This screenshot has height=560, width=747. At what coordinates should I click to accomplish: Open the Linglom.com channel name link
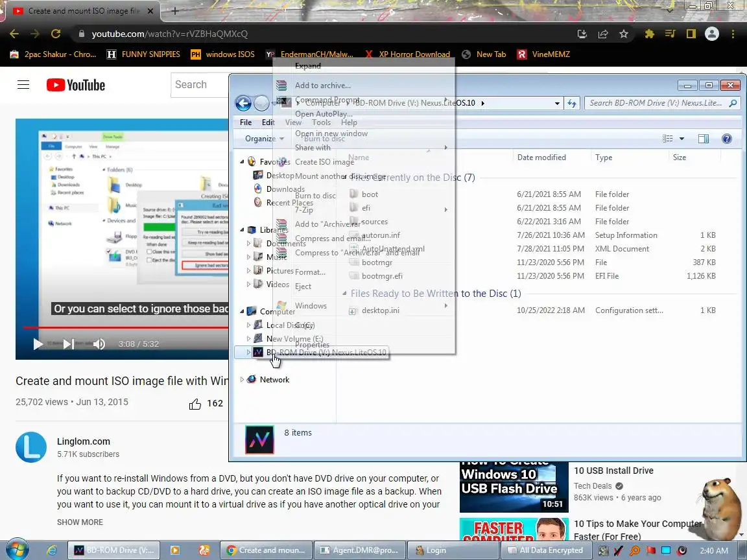84,441
